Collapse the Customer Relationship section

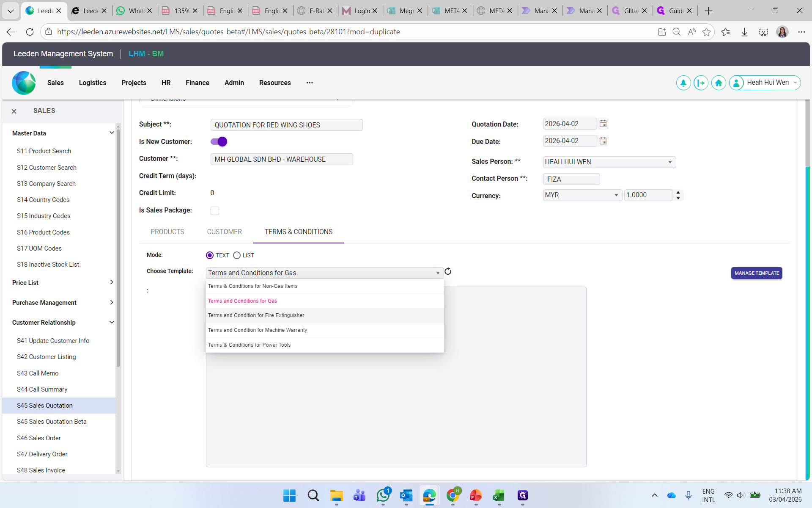112,323
